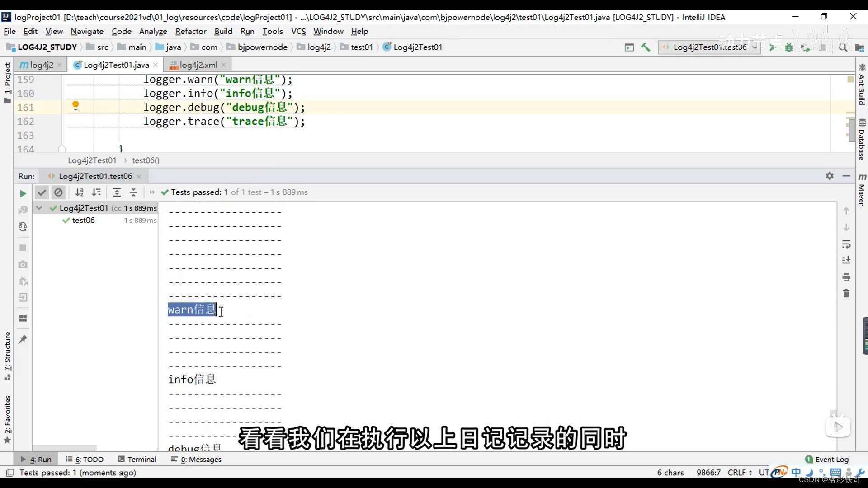Switch to the log4j2.xml editor tab

coord(198,65)
